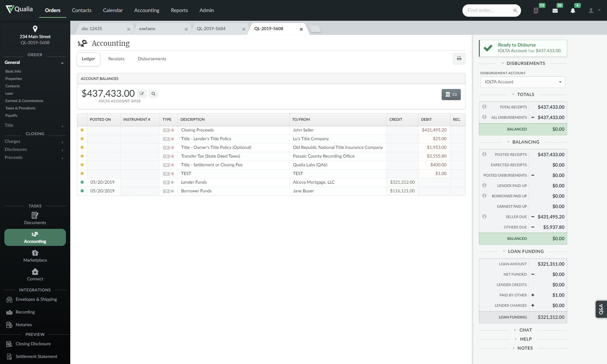Expand the Help section
The height and width of the screenshot is (364, 607).
(523, 339)
